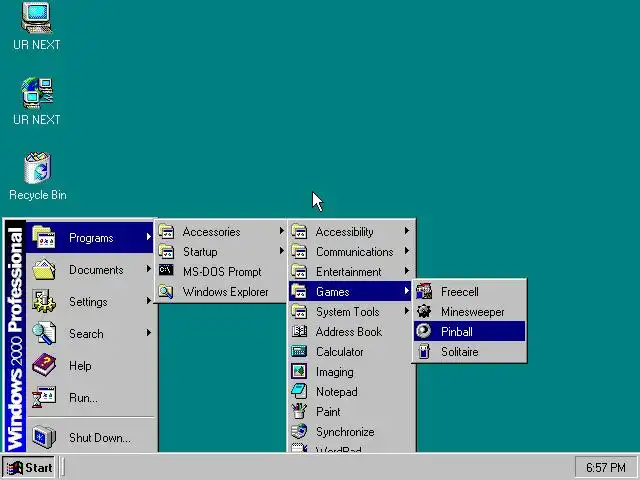
Task: Click the purple Help book icon
Action: (44, 365)
